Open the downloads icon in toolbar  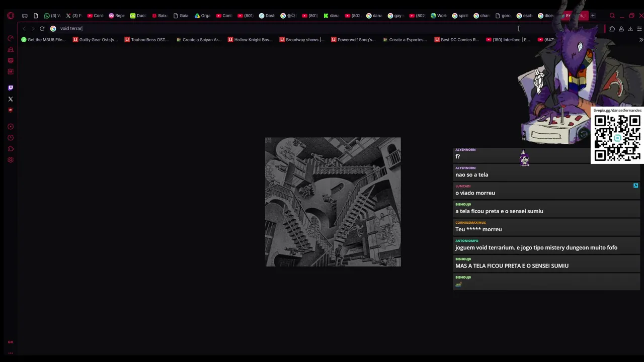tap(630, 29)
